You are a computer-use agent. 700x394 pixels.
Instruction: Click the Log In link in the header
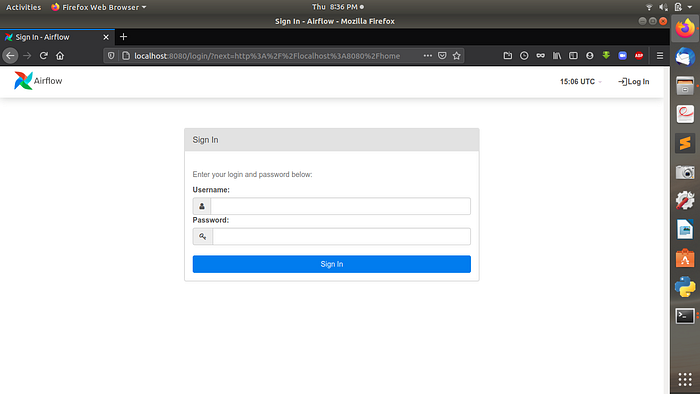coord(633,82)
